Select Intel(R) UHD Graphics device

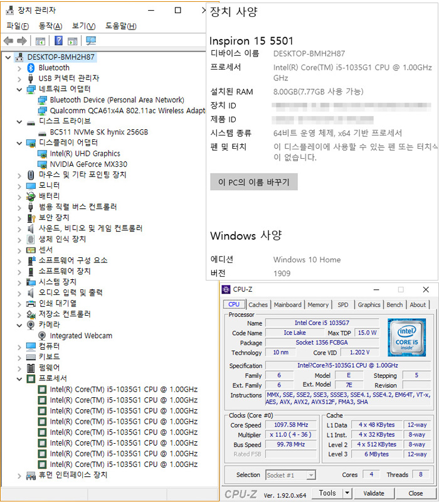pos(85,154)
